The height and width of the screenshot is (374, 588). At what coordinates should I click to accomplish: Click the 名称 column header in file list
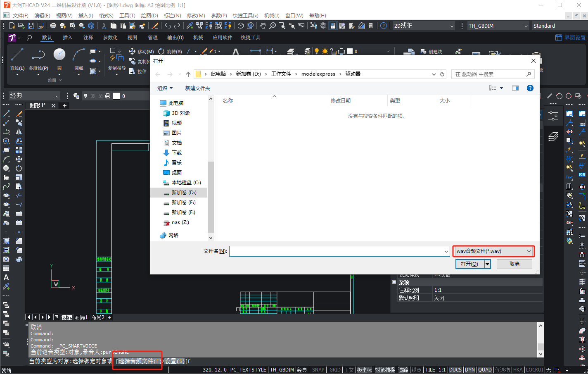[228, 100]
